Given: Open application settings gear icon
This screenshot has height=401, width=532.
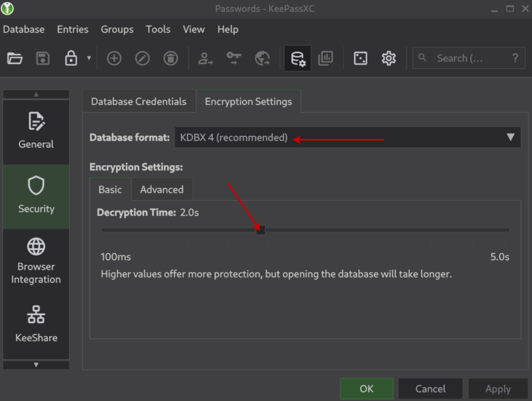Looking at the screenshot, I should click(x=389, y=59).
